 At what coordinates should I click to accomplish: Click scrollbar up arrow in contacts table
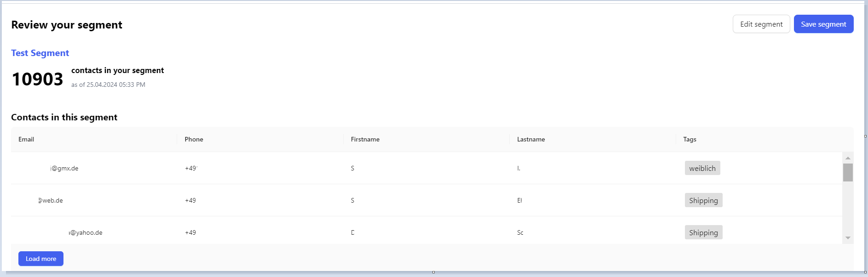(x=848, y=158)
